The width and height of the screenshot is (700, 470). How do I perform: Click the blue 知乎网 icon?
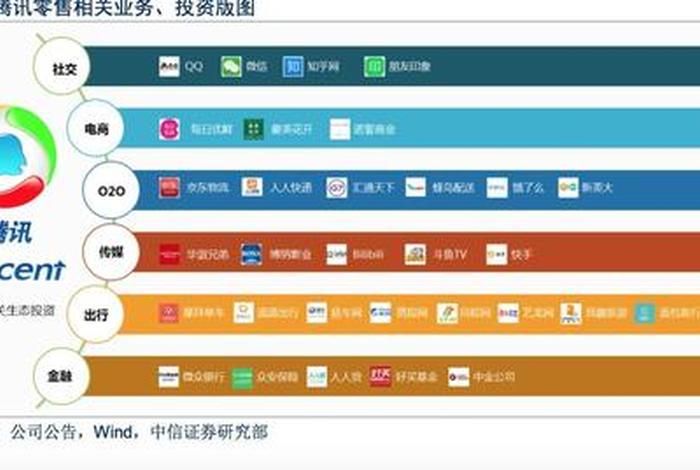[293, 67]
